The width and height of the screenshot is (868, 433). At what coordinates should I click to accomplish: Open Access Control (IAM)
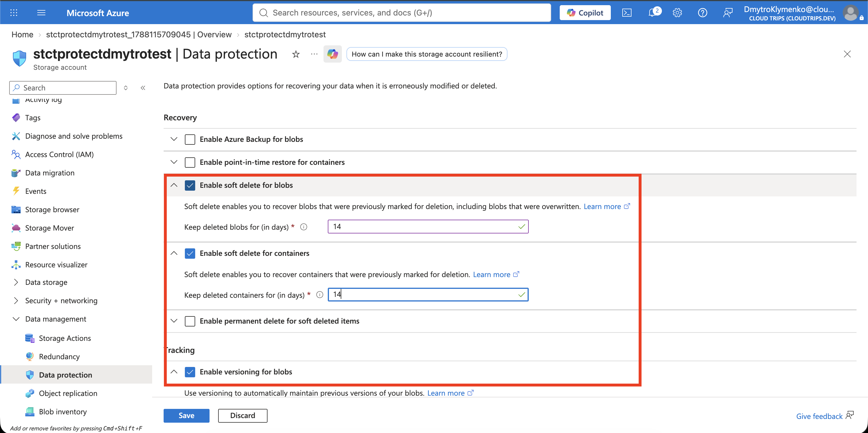coord(59,154)
